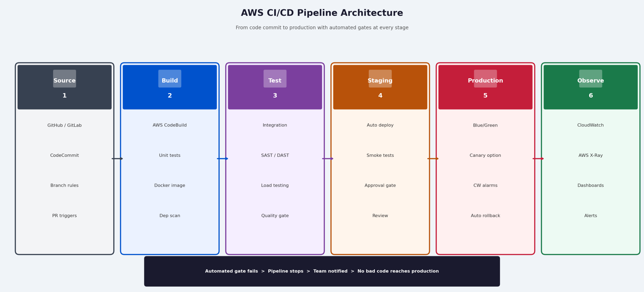Select the 'PR triggers' item
Screen dimensions: 644x292
tap(64, 216)
